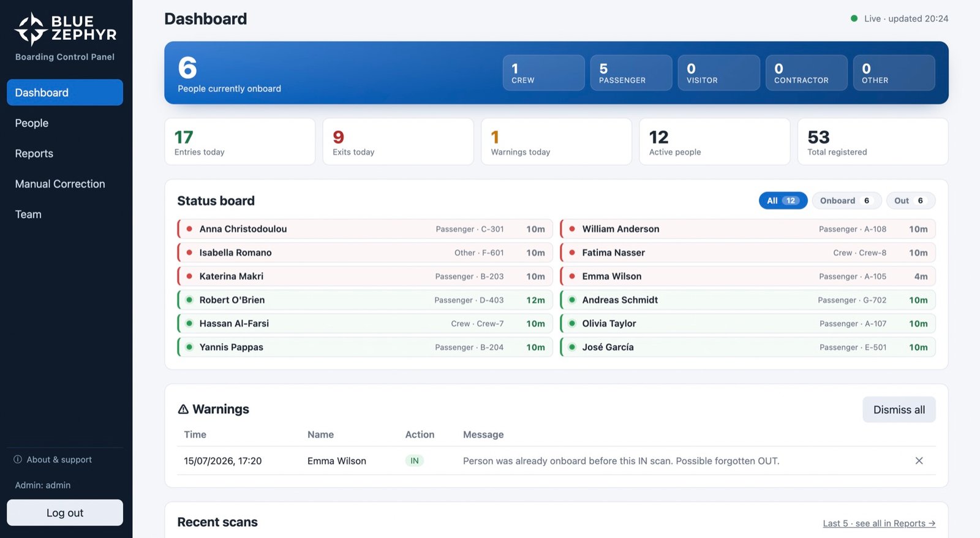
Task: Select Katerina Makri's status row
Action: click(365, 276)
